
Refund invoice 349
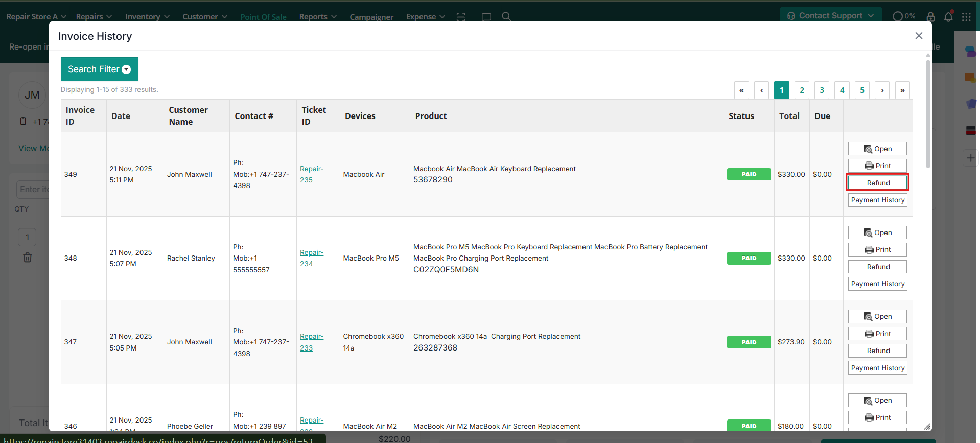[x=877, y=183]
